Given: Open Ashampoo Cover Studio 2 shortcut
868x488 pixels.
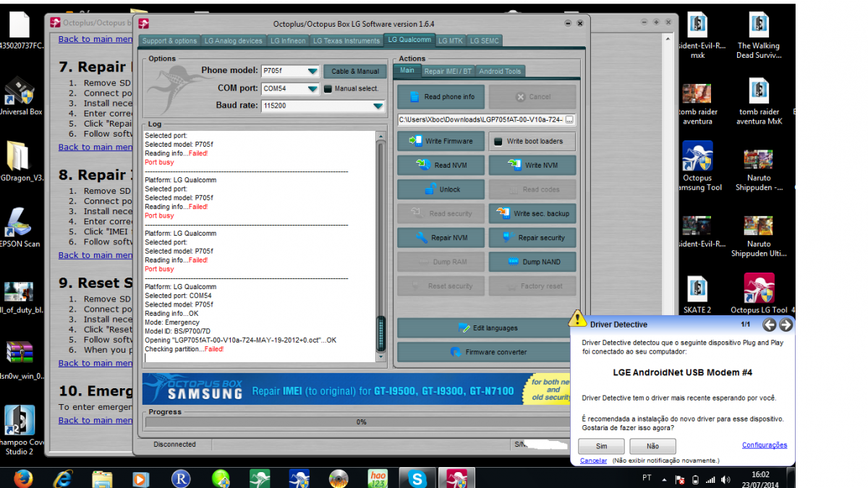Looking at the screenshot, I should click(x=20, y=430).
